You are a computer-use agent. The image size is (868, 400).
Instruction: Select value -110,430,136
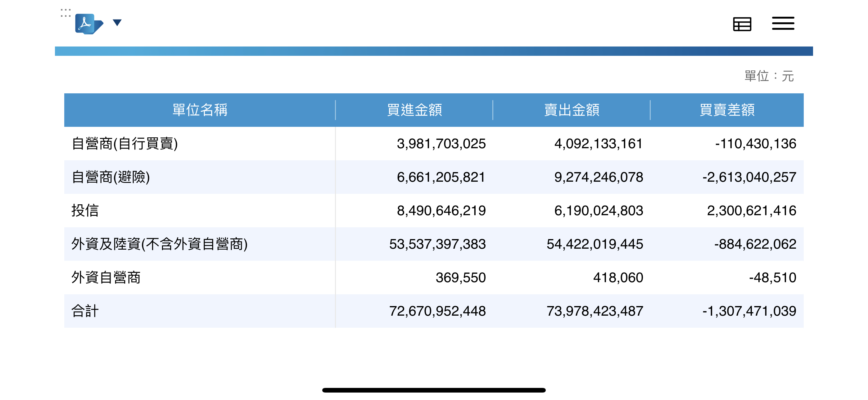(x=755, y=144)
